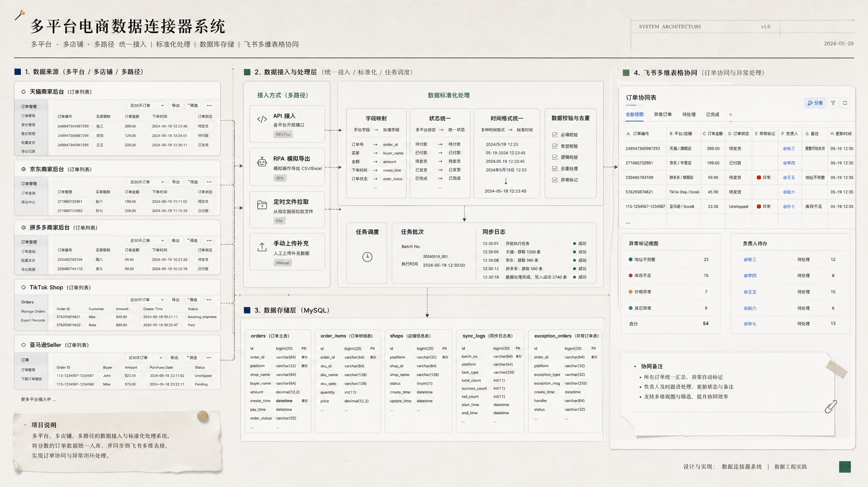868x487 pixels.
Task: Click the 任务调度 clock icon
Action: pyautogui.click(x=367, y=257)
